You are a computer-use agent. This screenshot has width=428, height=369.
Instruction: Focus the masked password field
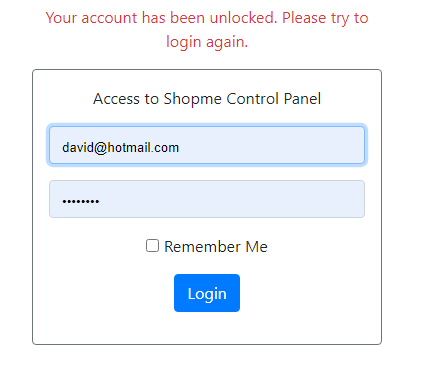[207, 199]
